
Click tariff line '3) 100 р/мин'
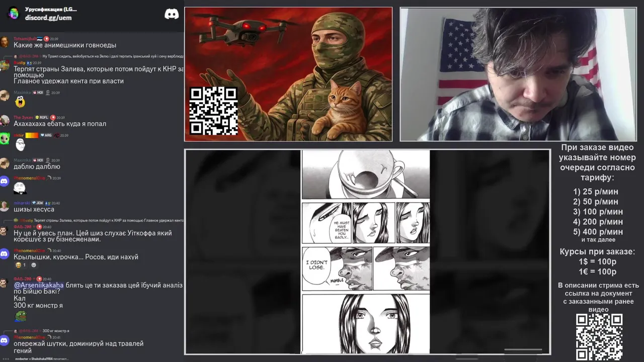pyautogui.click(x=598, y=212)
